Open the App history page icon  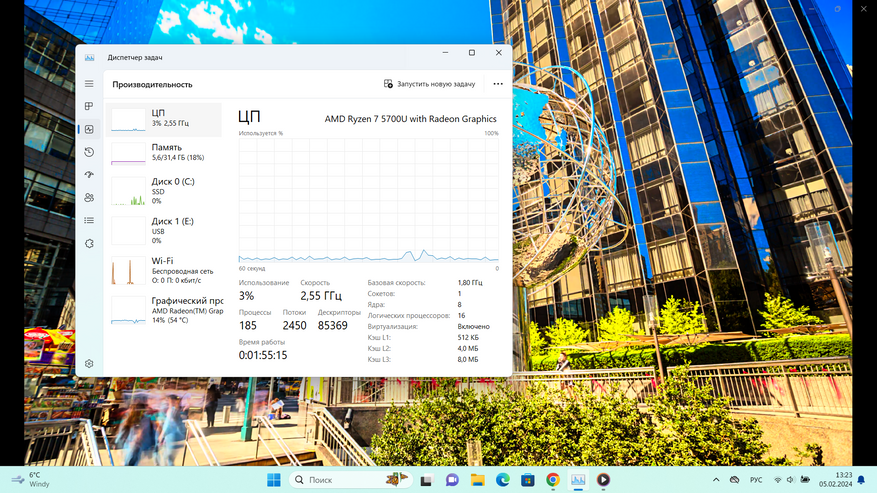pos(89,152)
